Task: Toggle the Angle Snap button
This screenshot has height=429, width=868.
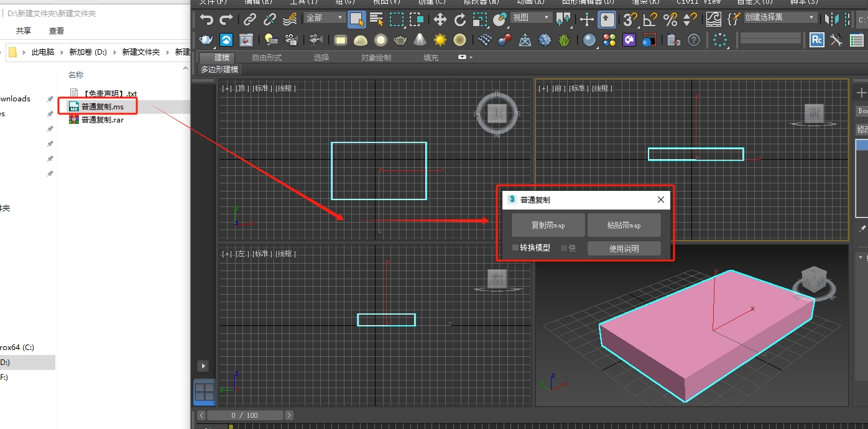Action: pos(650,20)
